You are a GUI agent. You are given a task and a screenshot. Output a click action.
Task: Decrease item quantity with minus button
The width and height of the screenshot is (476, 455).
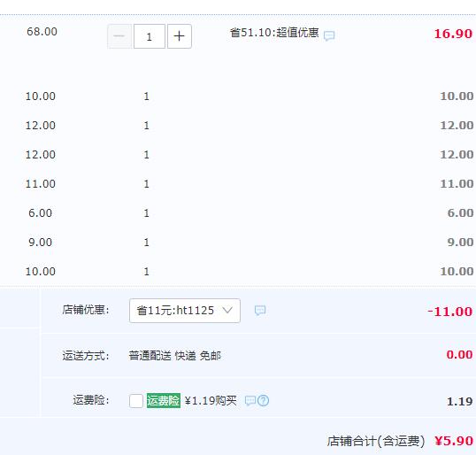click(119, 36)
